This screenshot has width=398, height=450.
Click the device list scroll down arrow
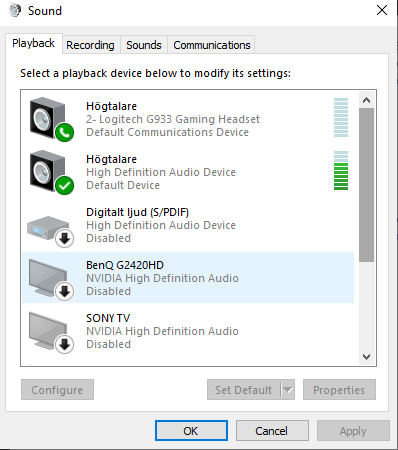coord(367,357)
